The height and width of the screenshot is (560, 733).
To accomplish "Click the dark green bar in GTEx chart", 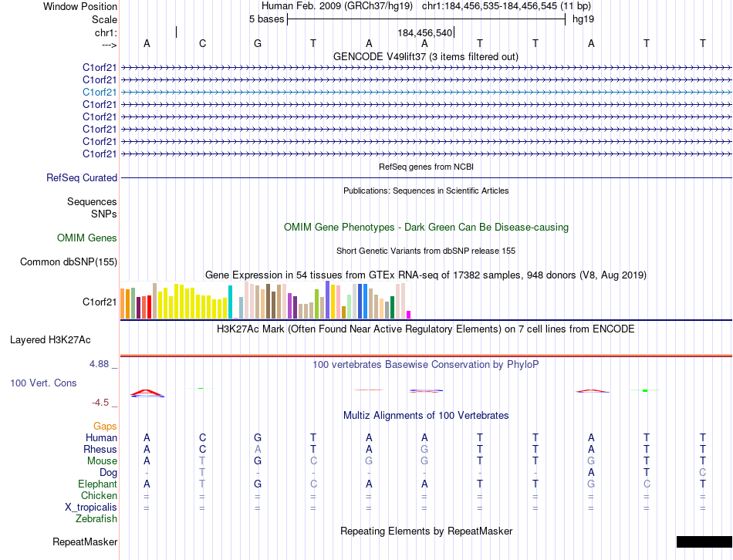I will (392, 308).
